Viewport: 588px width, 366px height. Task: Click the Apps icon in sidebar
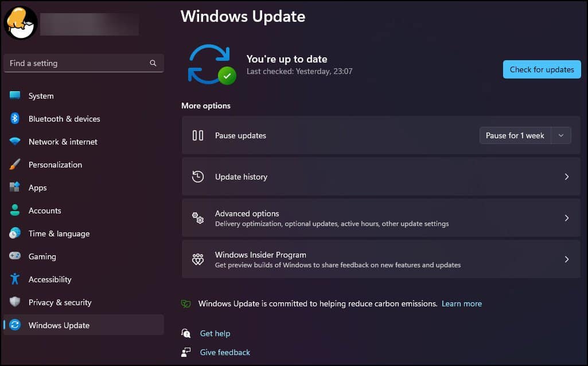15,187
